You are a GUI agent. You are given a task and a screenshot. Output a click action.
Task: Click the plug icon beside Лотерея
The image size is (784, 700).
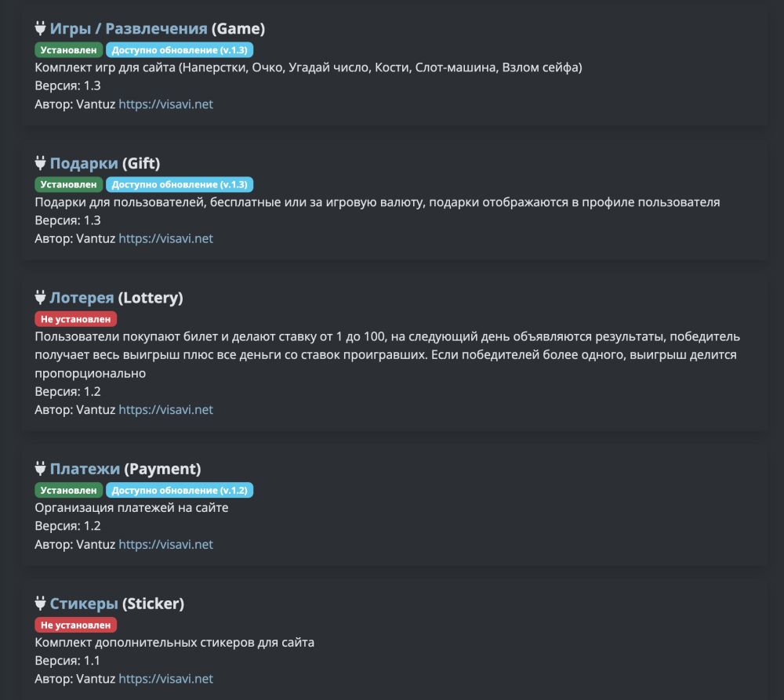coord(41,298)
